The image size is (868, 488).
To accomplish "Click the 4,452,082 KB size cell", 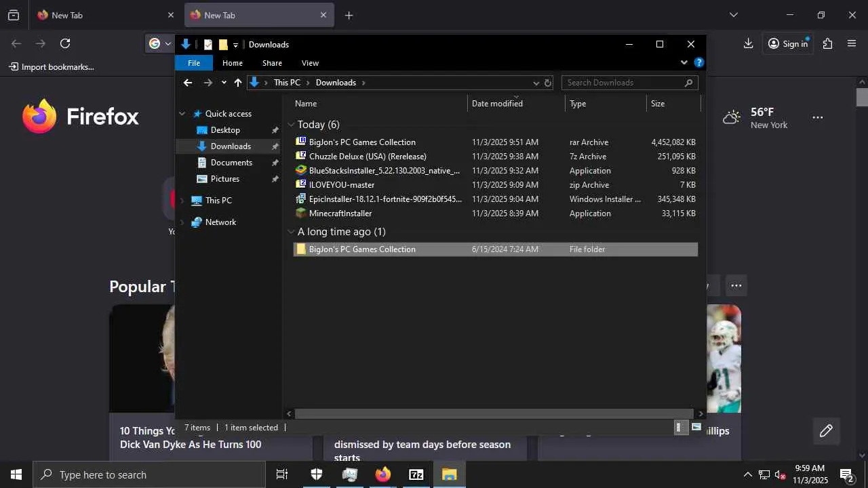I will (673, 142).
